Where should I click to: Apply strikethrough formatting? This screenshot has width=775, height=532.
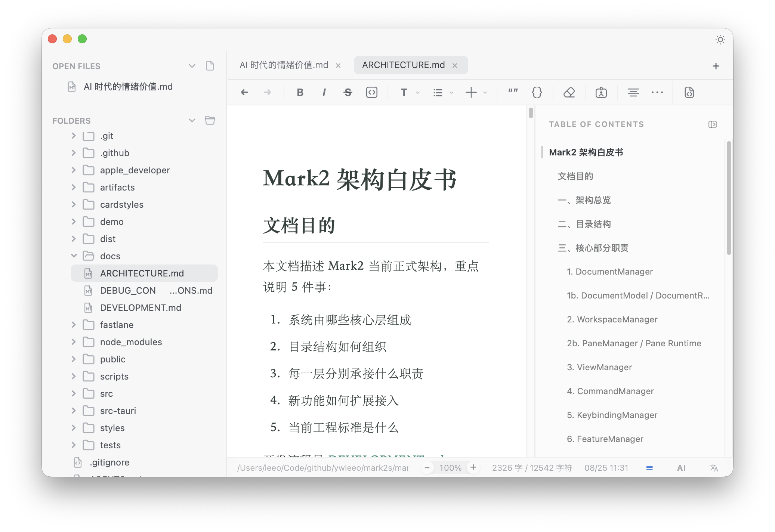(348, 92)
